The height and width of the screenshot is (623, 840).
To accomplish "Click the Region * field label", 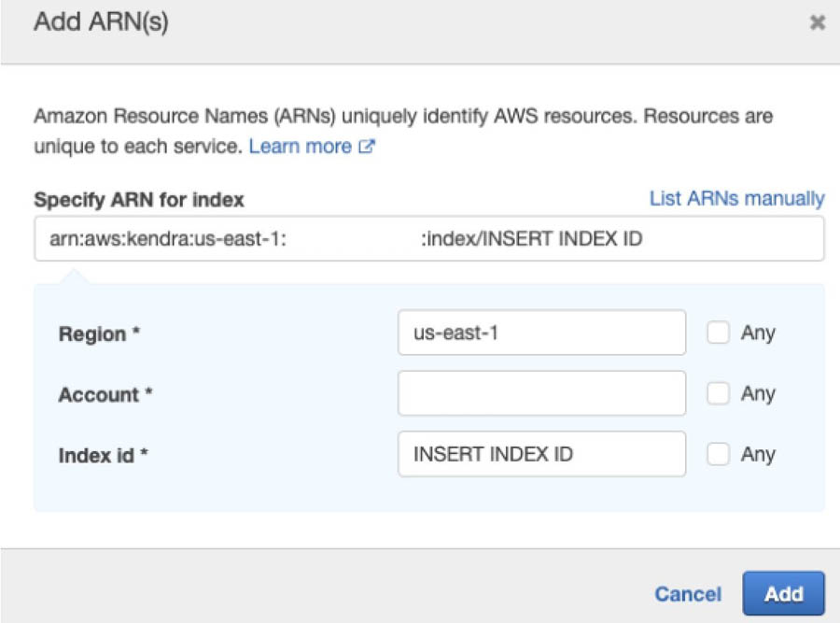I will coord(99,333).
